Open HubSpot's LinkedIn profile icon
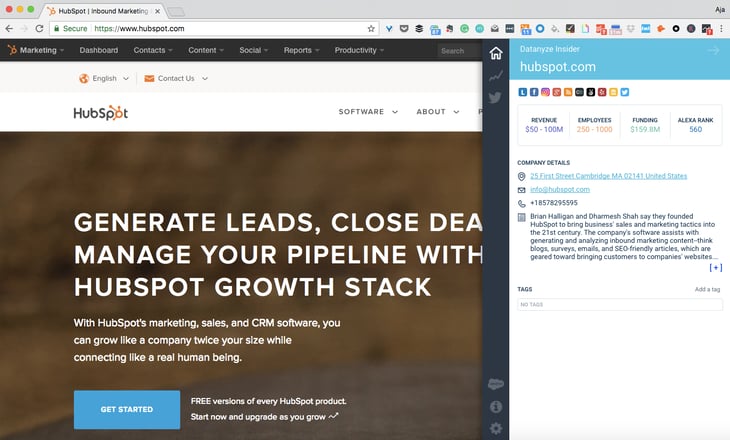730x440 pixels. (x=523, y=92)
